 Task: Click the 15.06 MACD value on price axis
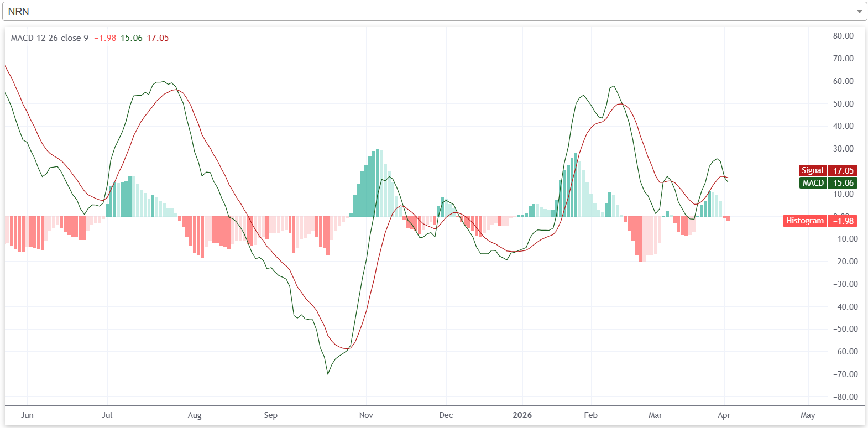point(843,183)
